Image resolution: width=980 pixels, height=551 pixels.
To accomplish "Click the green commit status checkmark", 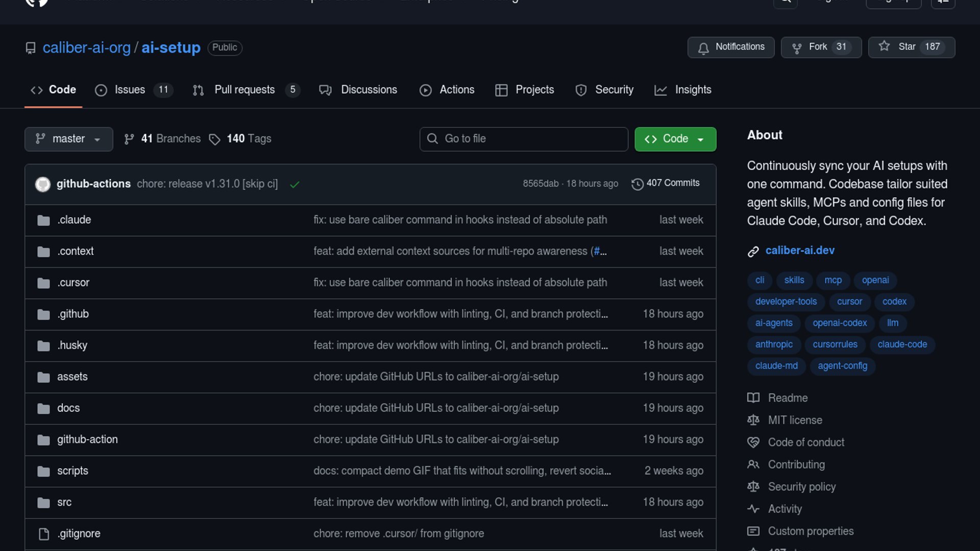I will (295, 185).
